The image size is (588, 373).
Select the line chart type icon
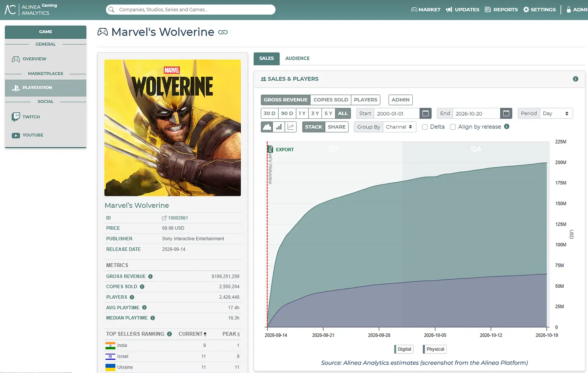click(291, 127)
